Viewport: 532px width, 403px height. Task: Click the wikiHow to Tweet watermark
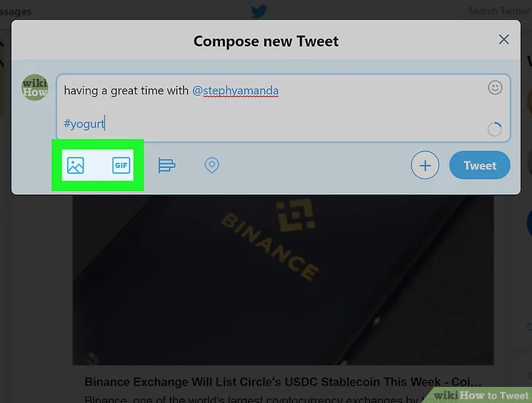(481, 396)
